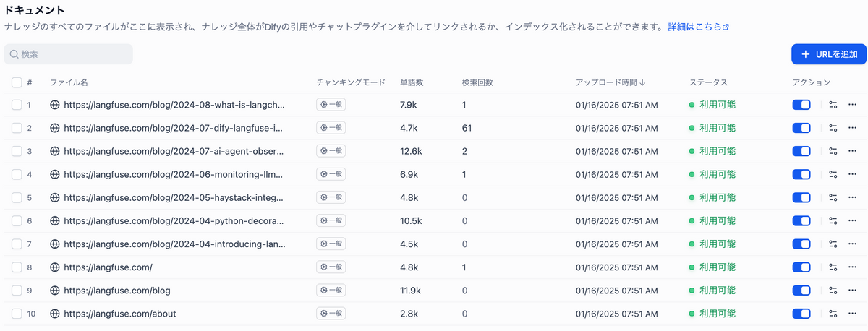Disable the toggle for document row 1
The image size is (868, 331).
tap(801, 105)
